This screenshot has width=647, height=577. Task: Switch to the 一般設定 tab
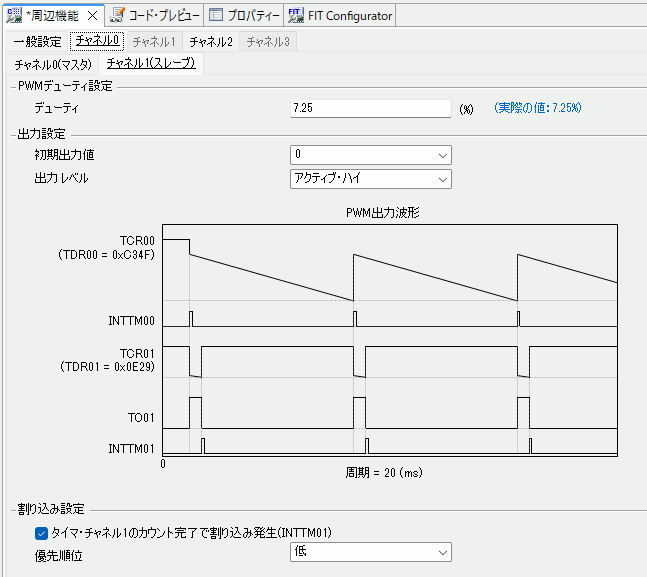(x=37, y=41)
